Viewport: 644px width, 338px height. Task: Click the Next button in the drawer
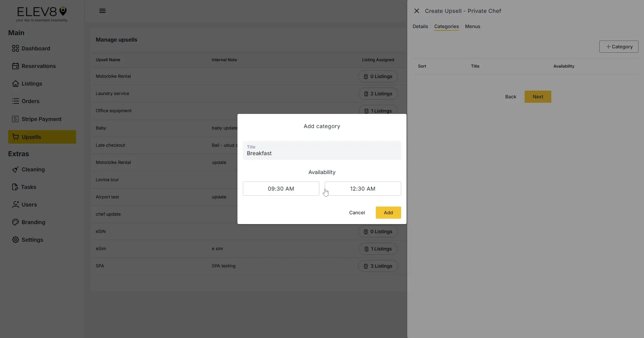537,97
